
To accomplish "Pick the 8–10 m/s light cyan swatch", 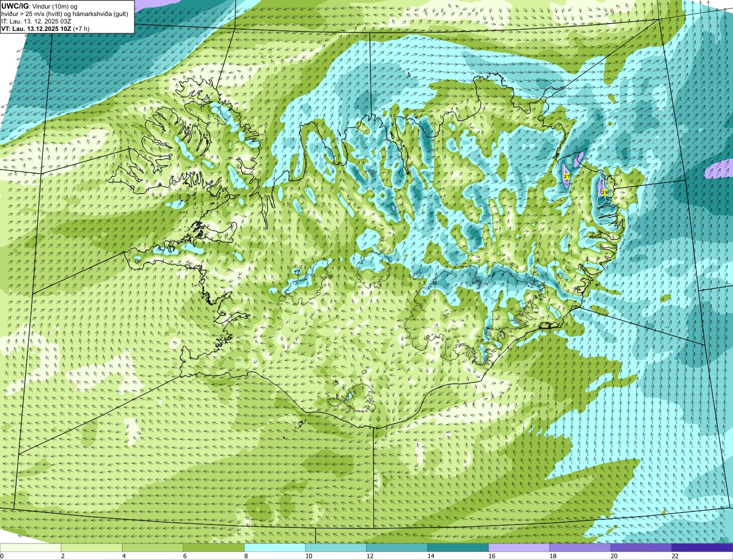I will pyautogui.click(x=275, y=547).
